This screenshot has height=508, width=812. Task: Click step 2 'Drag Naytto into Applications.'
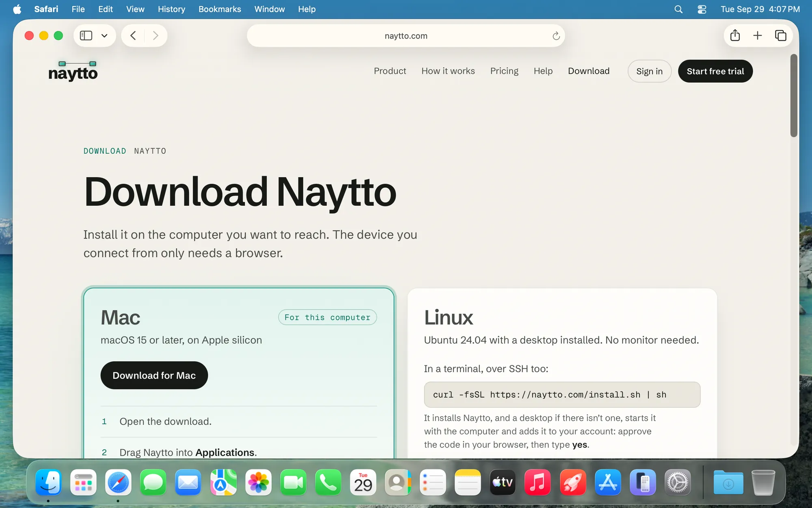188,452
